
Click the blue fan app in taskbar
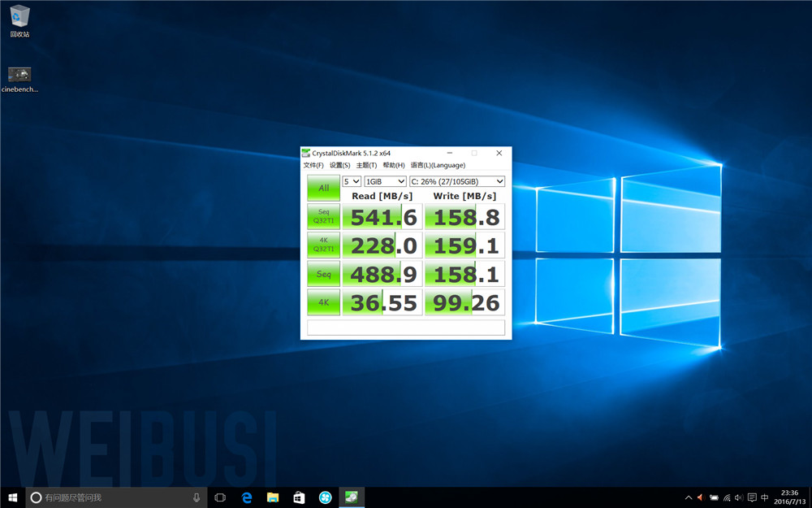click(325, 497)
